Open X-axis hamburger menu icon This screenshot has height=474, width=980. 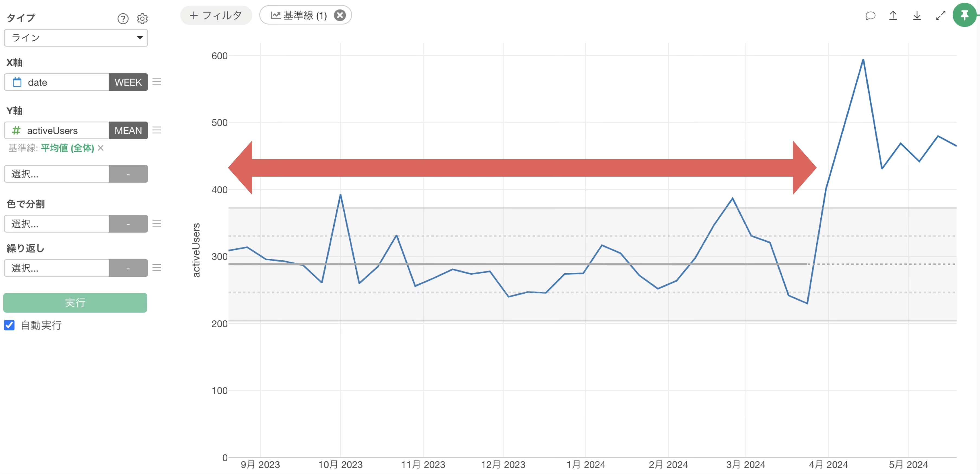tap(157, 82)
